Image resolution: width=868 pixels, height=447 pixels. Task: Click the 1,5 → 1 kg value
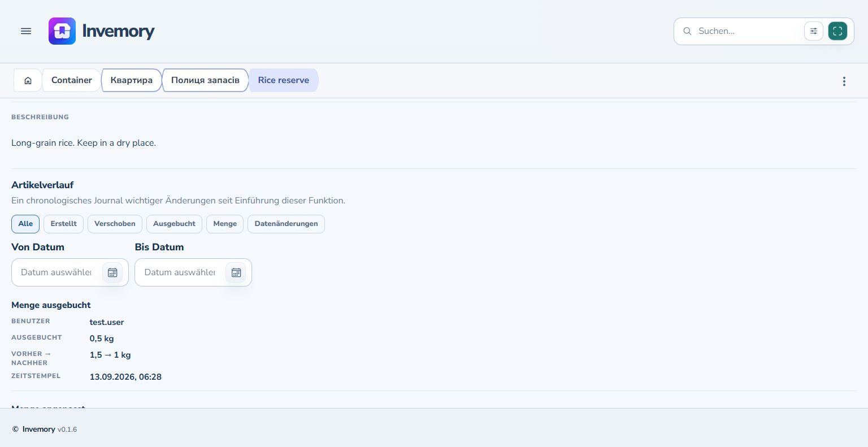click(x=110, y=355)
